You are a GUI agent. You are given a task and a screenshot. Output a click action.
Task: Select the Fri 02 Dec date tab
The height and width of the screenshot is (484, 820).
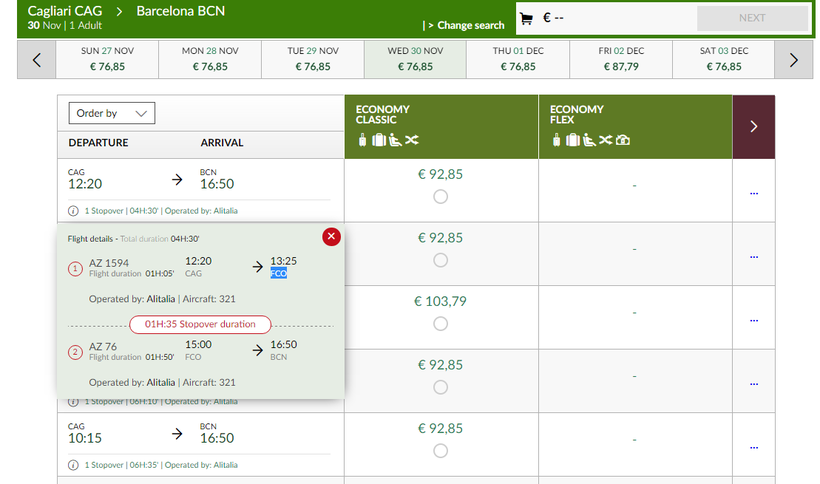[621, 60]
